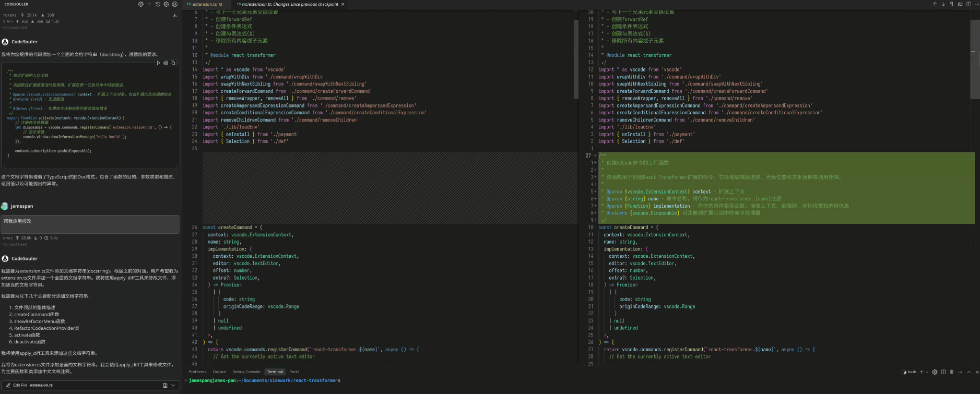Screen dimensions: 980x394
Task: Toggle collapsed unchanged regions map icon
Action: point(960,4)
